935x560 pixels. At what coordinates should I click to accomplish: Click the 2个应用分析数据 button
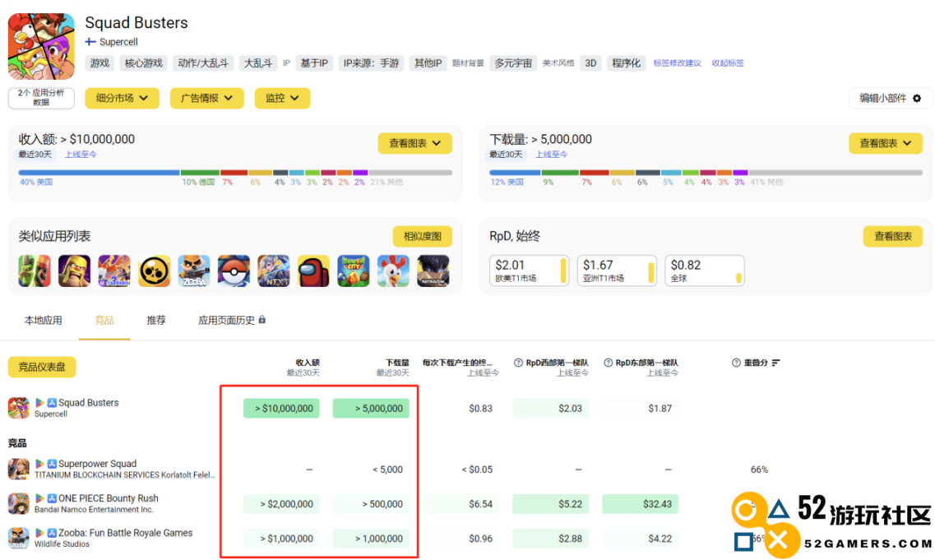(41, 98)
